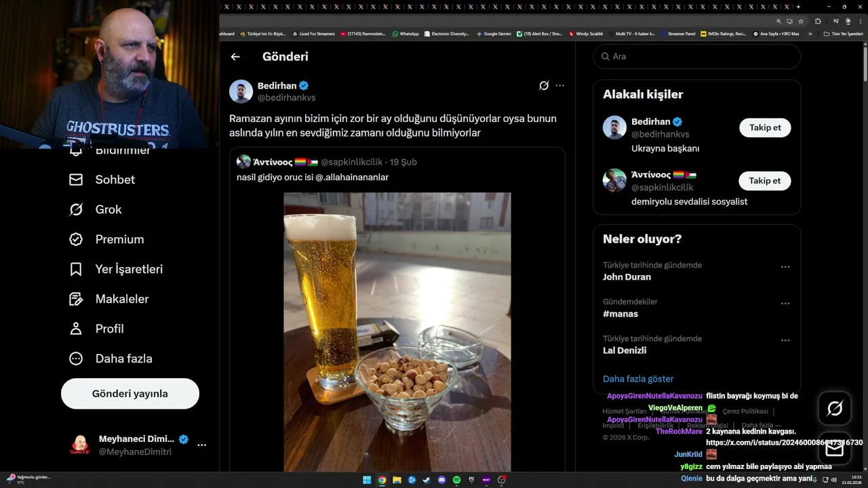Open IMDb: Ratings bookmark
Image resolution: width=868 pixels, height=488 pixels.
[x=724, y=33]
